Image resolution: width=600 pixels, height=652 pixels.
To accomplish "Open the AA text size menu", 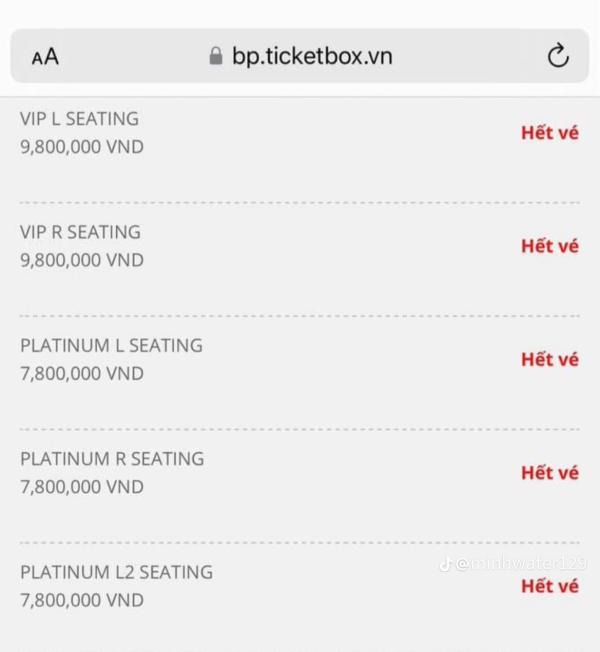I will pyautogui.click(x=45, y=57).
